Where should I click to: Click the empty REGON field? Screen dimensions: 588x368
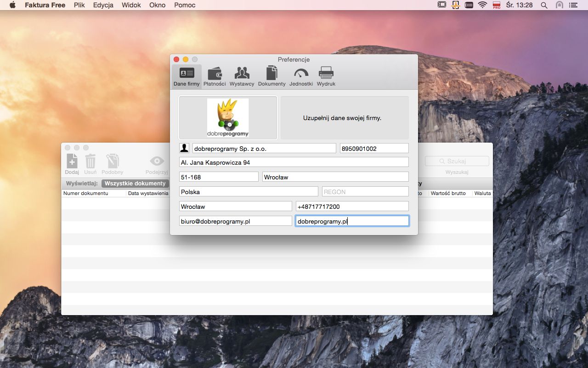pyautogui.click(x=365, y=191)
